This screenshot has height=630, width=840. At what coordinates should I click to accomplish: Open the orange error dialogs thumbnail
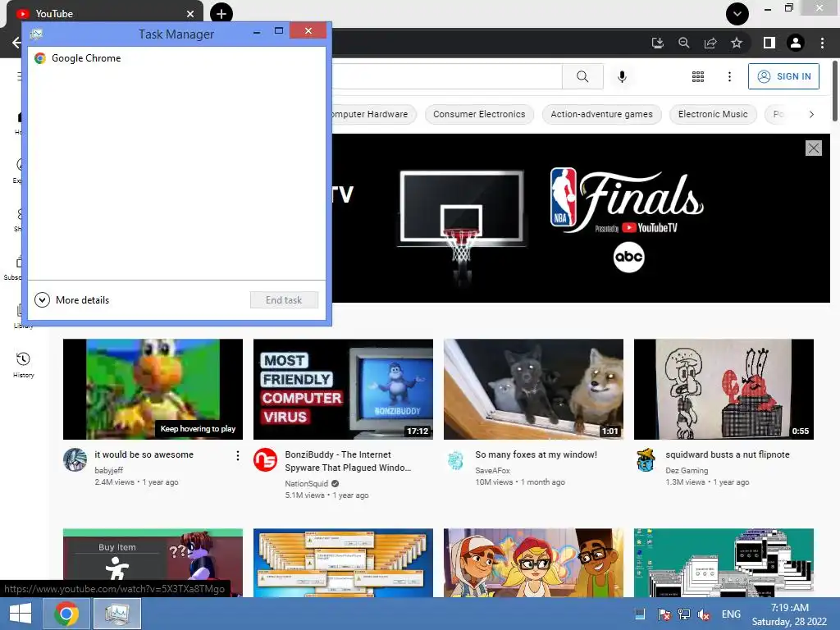click(x=343, y=563)
